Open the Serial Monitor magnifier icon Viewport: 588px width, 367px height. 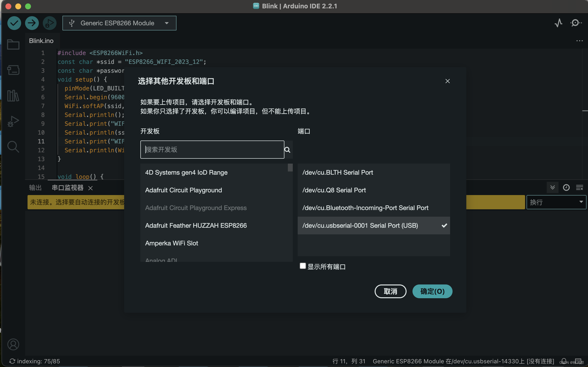click(576, 23)
